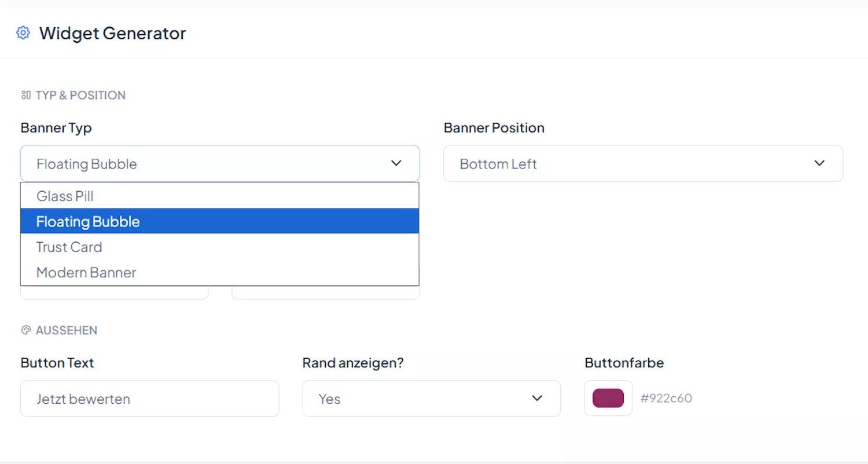Click the palette icon next to AUSSEHEN

(26, 330)
